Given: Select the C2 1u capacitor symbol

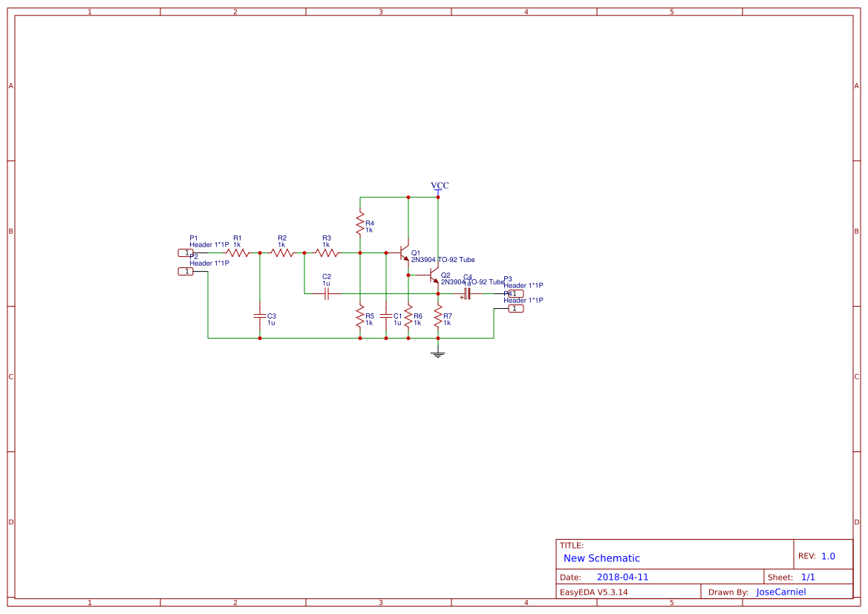Looking at the screenshot, I should coord(327,293).
